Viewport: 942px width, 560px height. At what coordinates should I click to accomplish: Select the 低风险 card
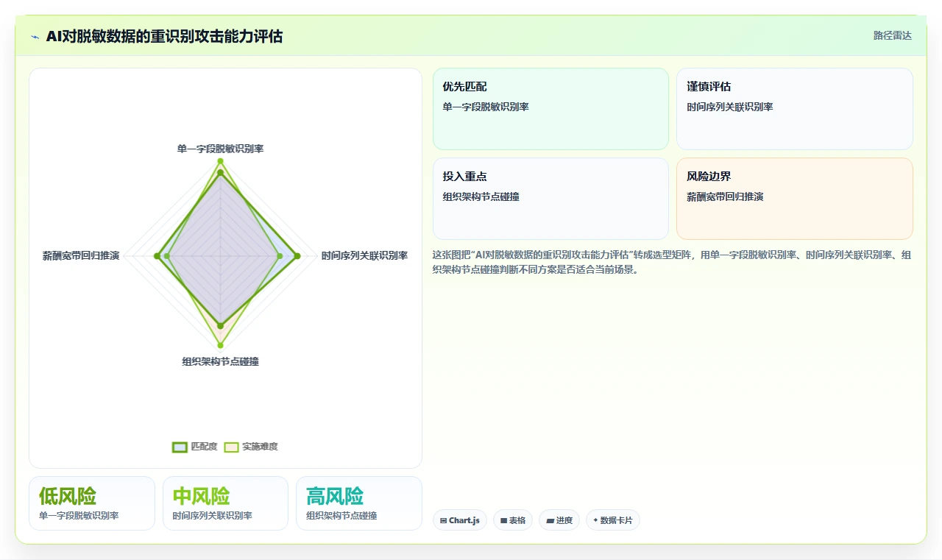[x=92, y=503]
